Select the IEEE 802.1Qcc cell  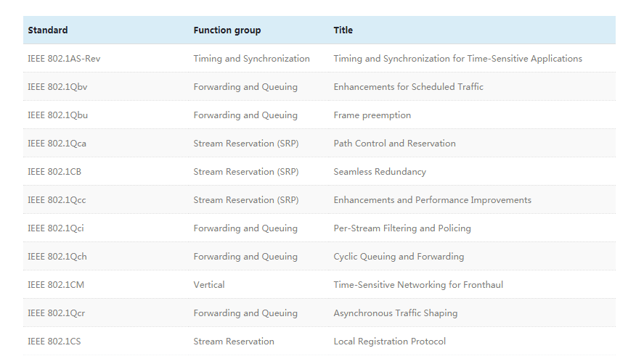point(57,200)
